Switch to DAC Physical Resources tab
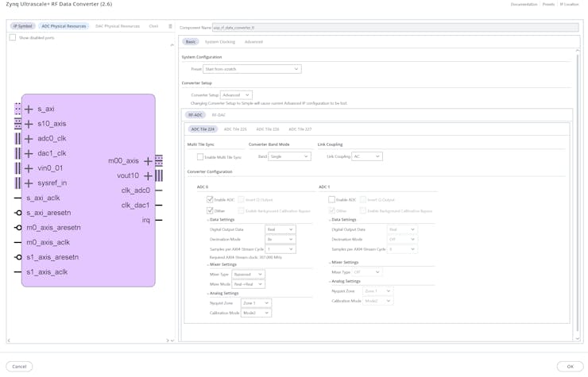 click(x=118, y=26)
